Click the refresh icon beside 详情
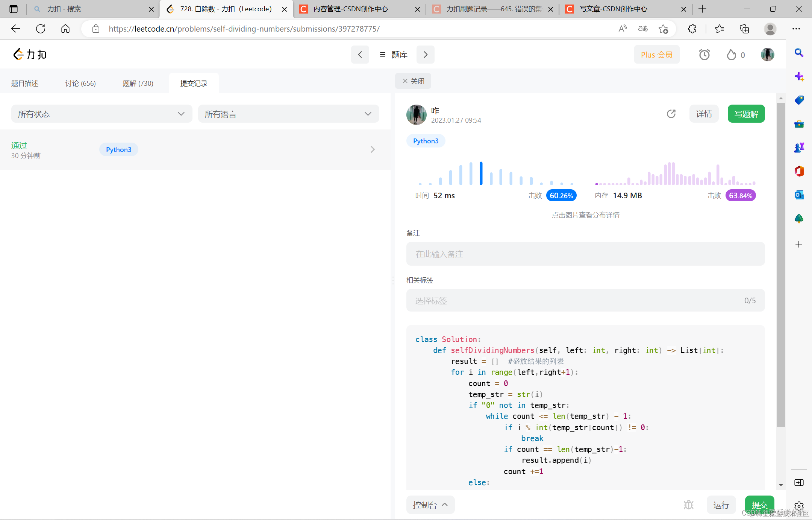Viewport: 812px width, 520px height. pos(671,114)
